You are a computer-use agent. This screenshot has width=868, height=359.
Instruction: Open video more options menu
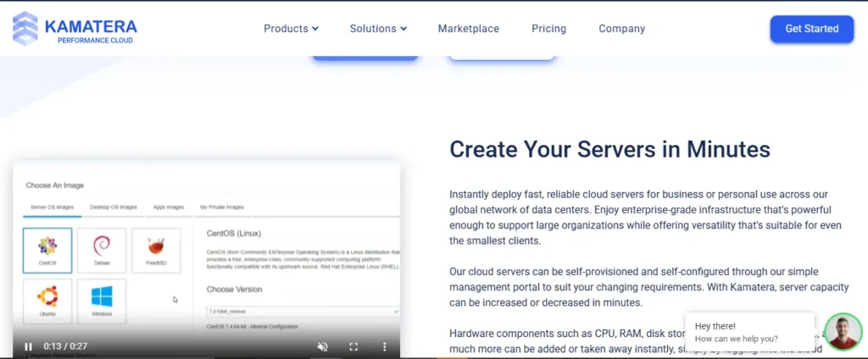pyautogui.click(x=384, y=346)
